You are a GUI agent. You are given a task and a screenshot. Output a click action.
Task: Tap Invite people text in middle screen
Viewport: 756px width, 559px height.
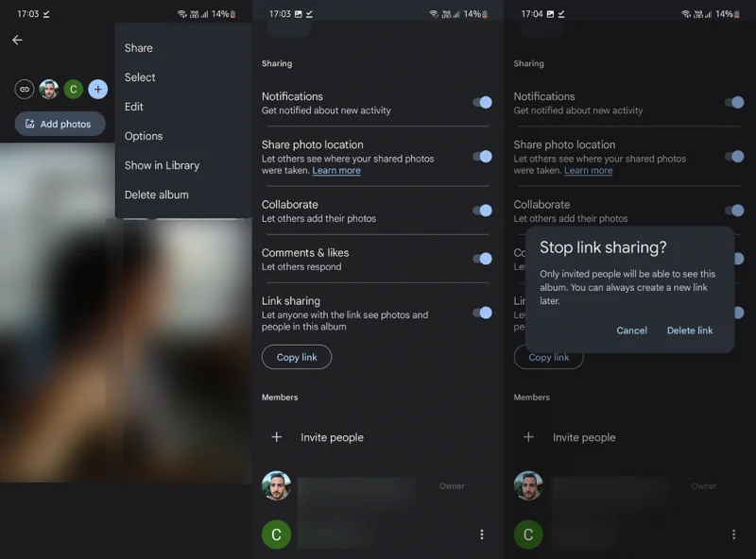click(x=333, y=437)
